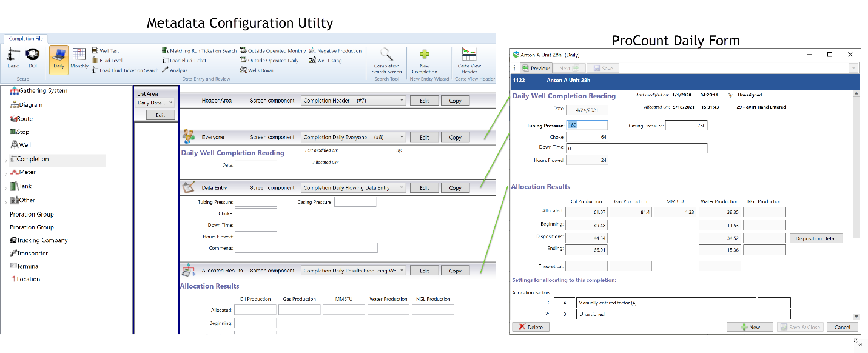
Task: Click the DOI setup icon
Action: [32, 58]
